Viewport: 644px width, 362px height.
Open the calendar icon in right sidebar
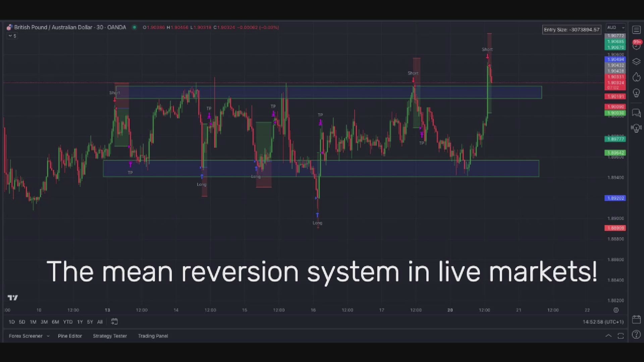(636, 319)
